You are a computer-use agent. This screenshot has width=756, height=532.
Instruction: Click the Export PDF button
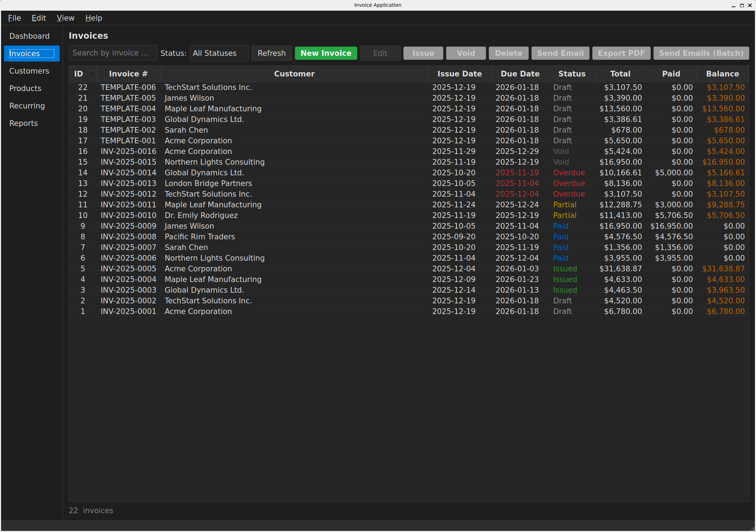pyautogui.click(x=621, y=53)
